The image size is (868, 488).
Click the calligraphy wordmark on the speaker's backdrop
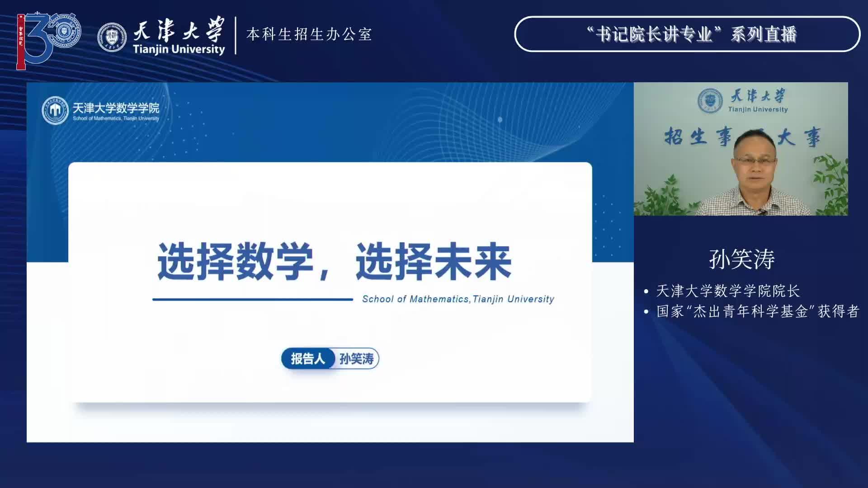click(x=758, y=96)
